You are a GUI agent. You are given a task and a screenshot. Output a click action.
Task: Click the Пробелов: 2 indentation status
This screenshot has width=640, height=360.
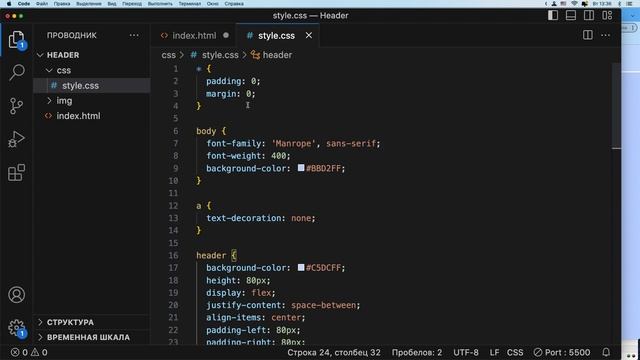(417, 352)
